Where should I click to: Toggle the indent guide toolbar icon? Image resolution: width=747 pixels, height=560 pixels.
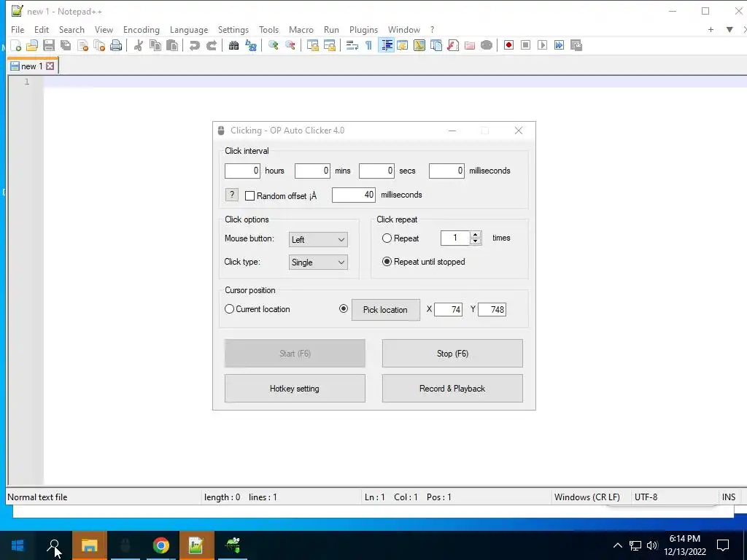click(387, 45)
